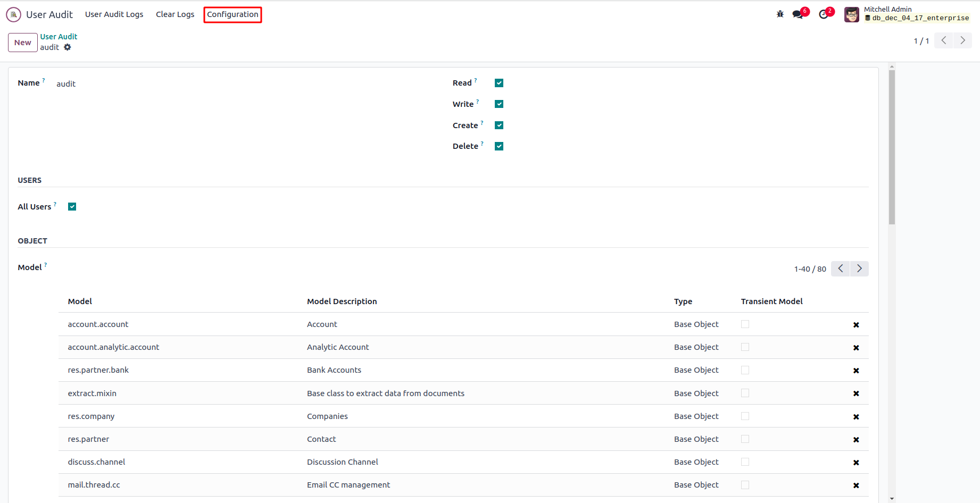Click the User Audit breadcrumb link
The image size is (980, 503).
coord(59,37)
